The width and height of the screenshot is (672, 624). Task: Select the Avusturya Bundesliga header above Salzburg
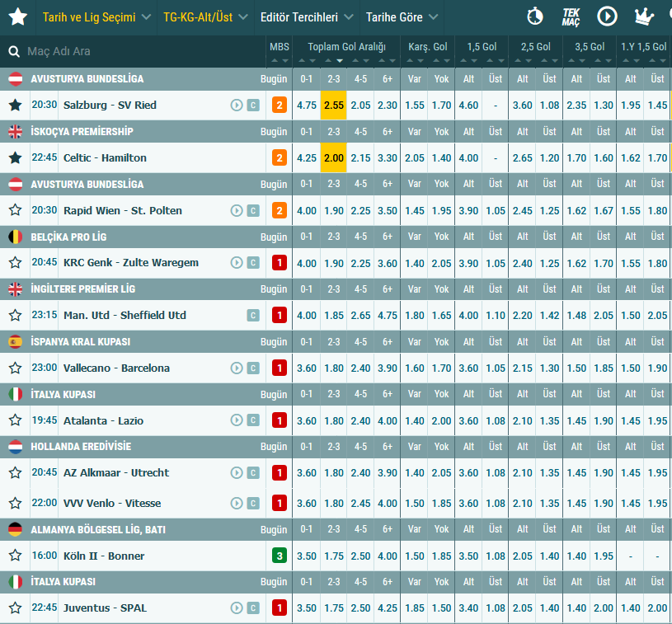[x=87, y=79]
